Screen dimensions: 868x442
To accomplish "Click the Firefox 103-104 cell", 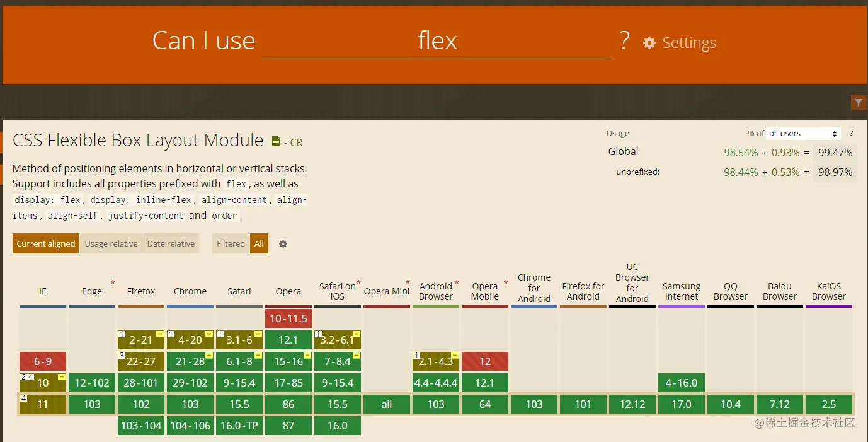I will (x=141, y=426).
